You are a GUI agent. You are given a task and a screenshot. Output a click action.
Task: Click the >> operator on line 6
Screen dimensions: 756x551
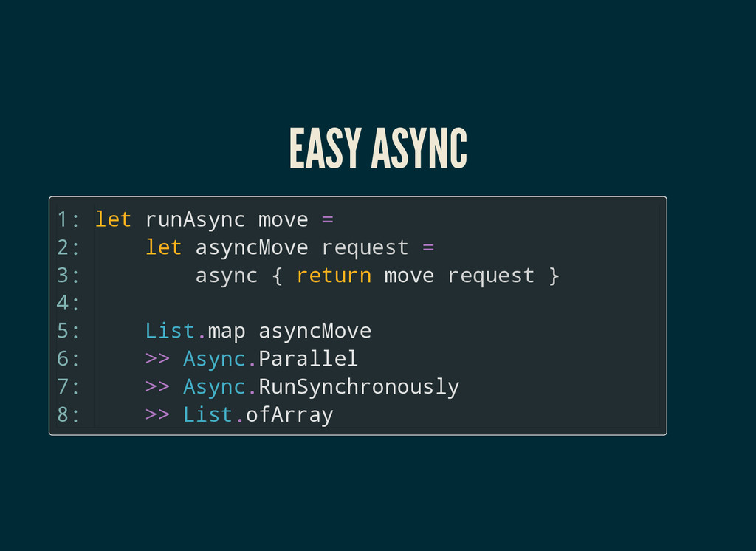158,359
